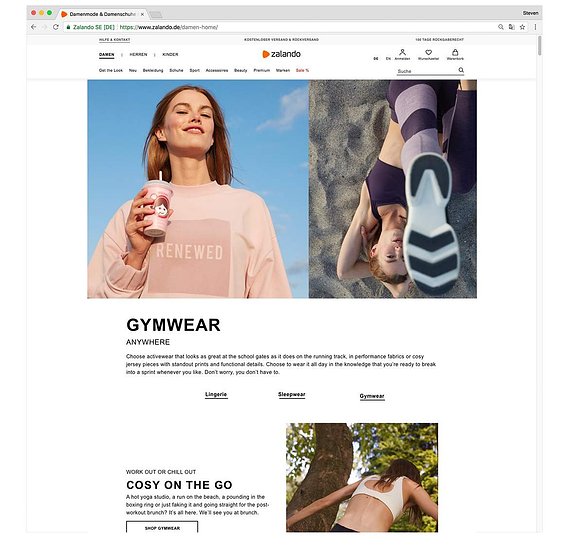Go back using the browser back arrow
The width and height of the screenshot is (569, 555).
[x=33, y=27]
